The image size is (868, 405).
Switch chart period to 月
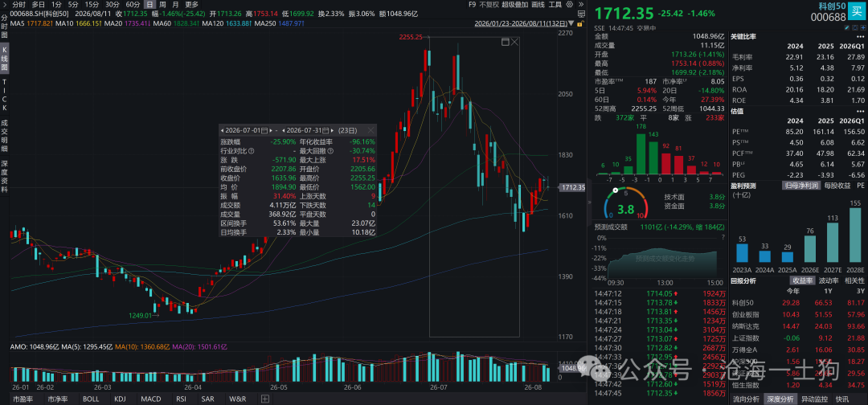point(175,5)
